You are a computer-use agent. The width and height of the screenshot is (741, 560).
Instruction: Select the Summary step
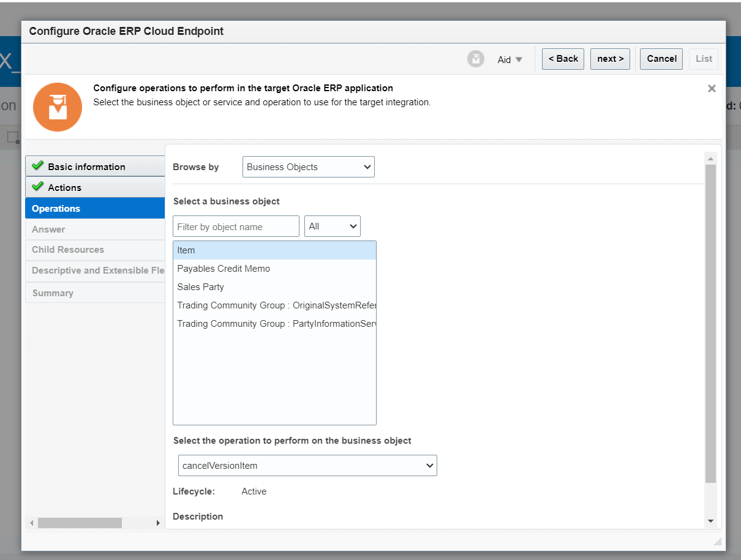coord(95,293)
